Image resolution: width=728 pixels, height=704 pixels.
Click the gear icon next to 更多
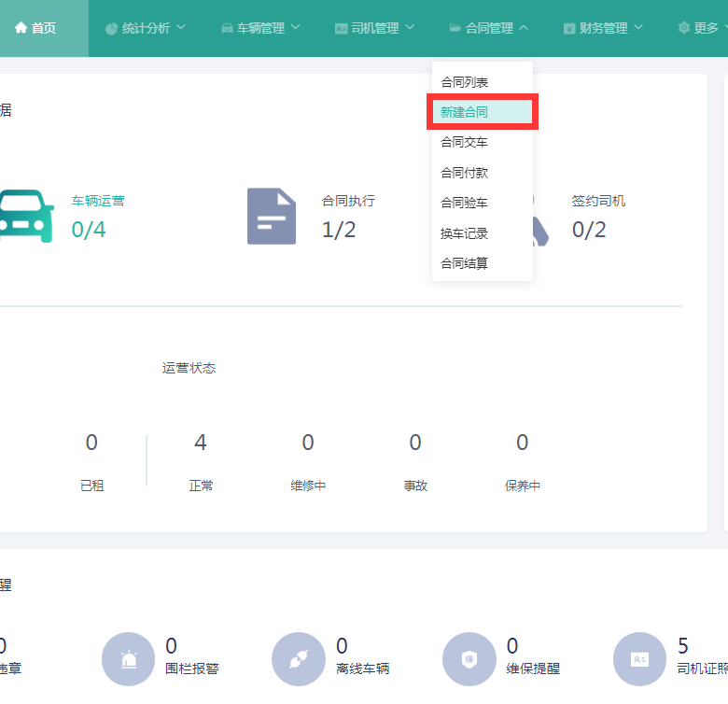click(684, 28)
